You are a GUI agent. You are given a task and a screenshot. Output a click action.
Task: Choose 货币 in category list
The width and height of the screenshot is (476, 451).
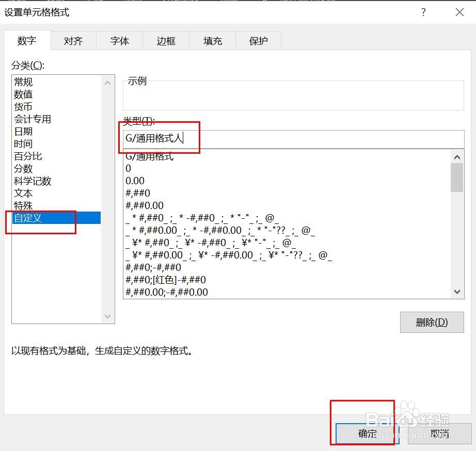click(x=56, y=106)
